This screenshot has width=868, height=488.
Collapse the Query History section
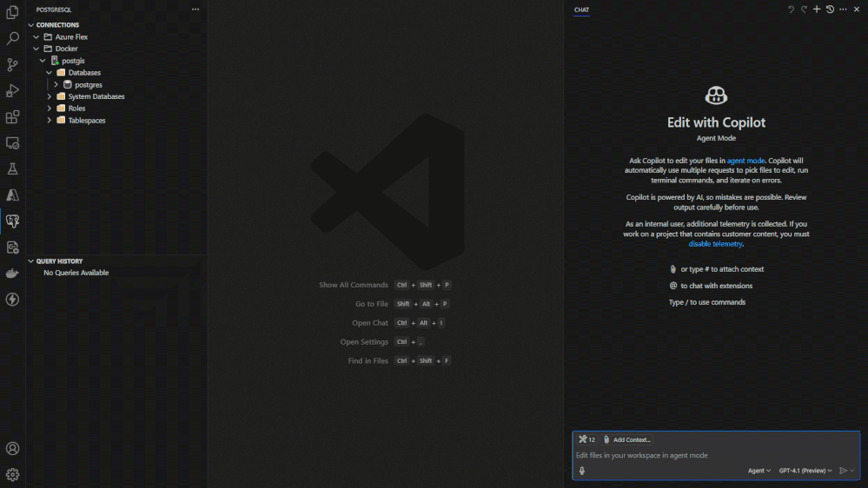(x=31, y=261)
